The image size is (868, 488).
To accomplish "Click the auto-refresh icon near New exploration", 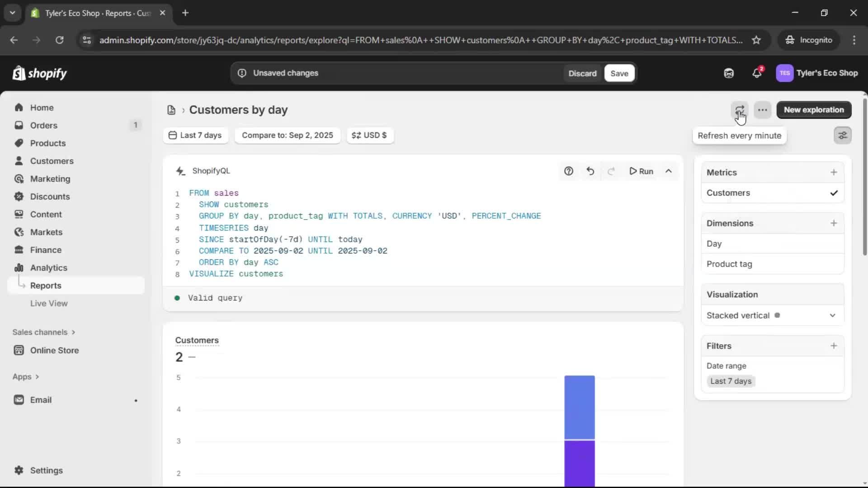I will click(x=740, y=110).
